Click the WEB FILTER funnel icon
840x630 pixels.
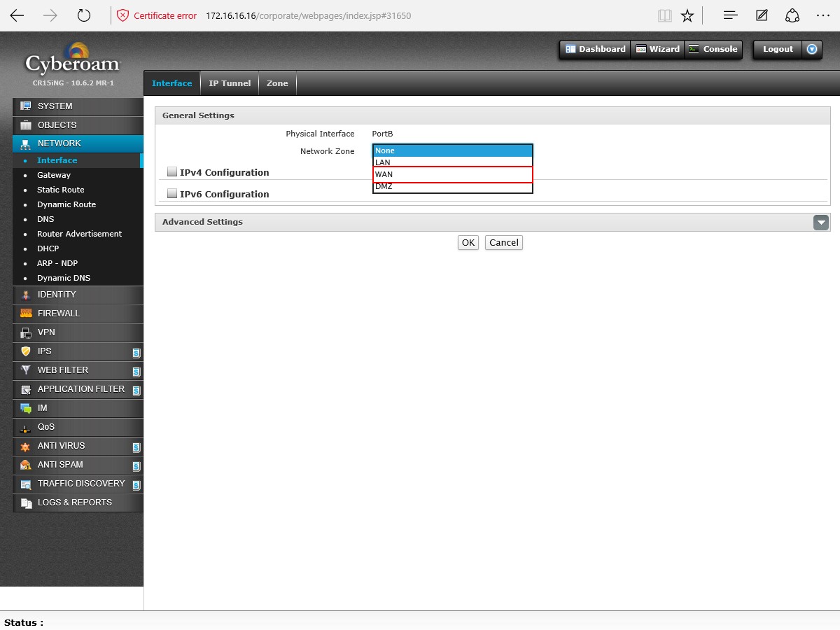(x=26, y=370)
